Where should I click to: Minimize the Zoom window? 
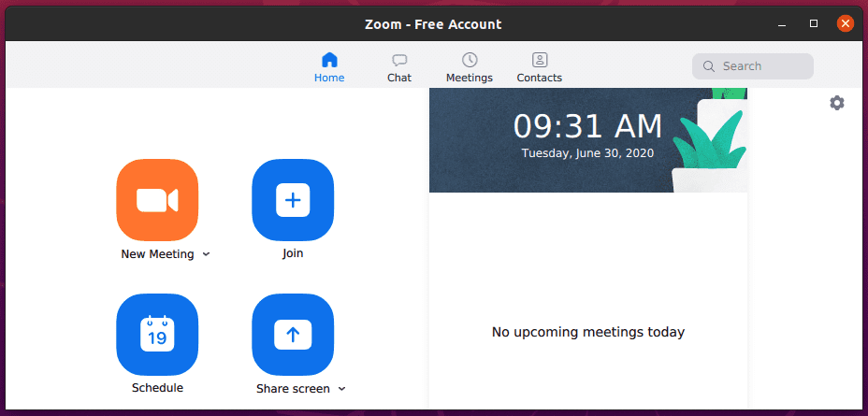point(782,23)
